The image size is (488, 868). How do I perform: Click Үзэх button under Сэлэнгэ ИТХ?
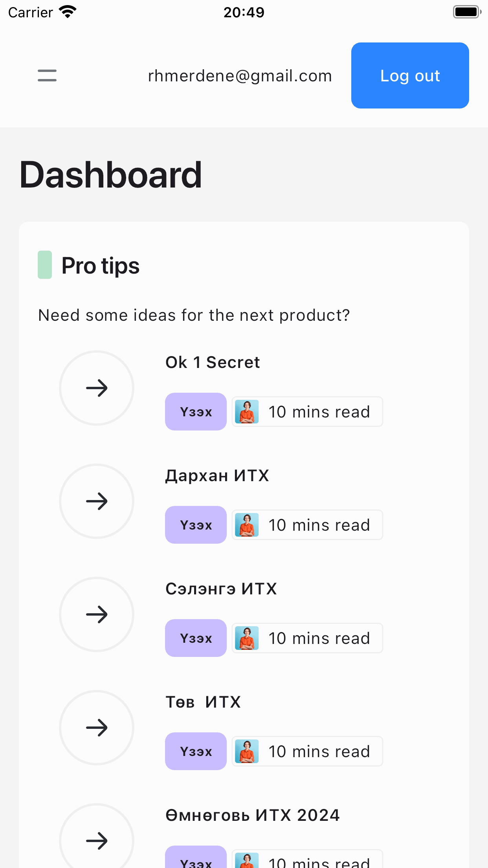tap(196, 638)
